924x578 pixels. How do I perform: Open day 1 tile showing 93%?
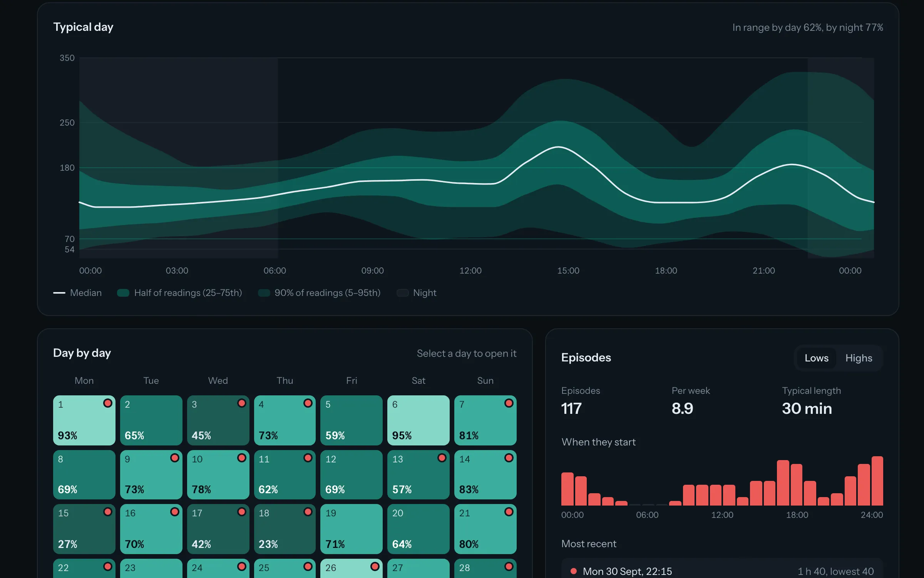pos(84,420)
